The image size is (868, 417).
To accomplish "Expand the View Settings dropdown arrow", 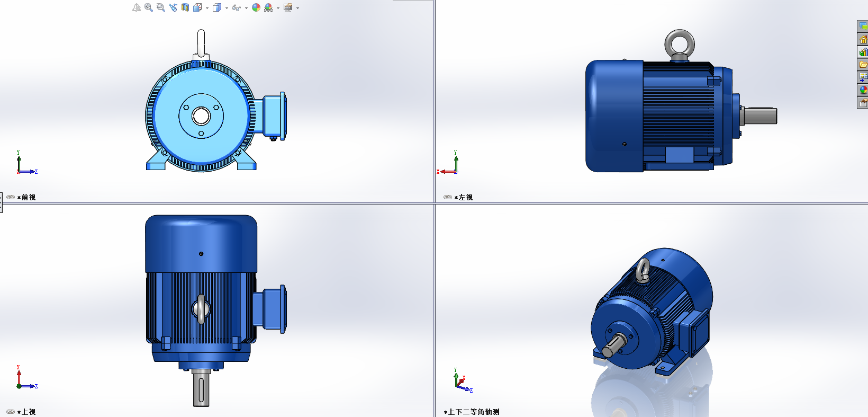I will click(x=297, y=8).
